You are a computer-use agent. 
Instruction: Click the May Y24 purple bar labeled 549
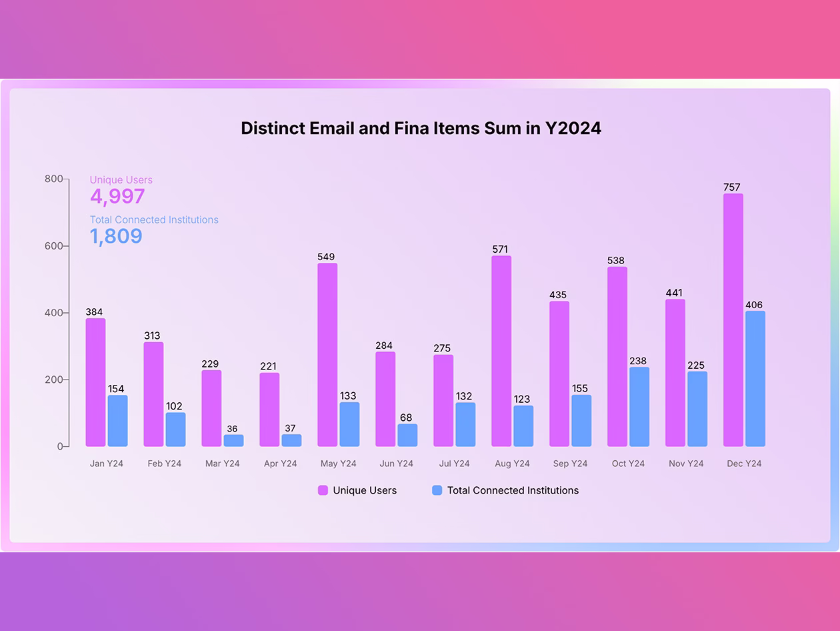click(327, 355)
